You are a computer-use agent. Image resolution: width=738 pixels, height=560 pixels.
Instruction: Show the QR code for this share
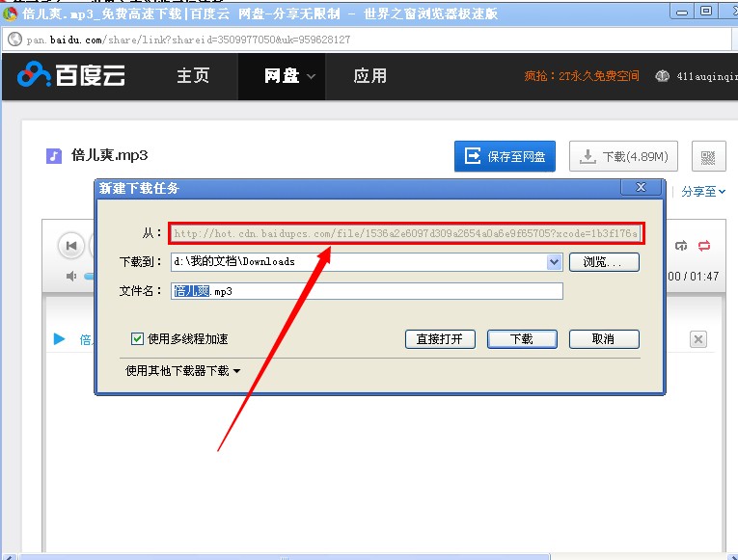tap(708, 156)
